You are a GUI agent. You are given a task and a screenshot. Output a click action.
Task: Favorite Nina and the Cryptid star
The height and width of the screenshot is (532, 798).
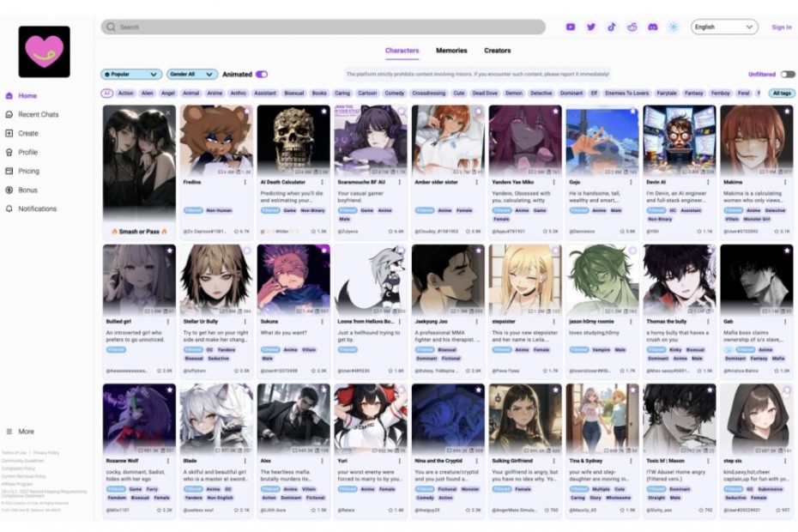point(479,390)
